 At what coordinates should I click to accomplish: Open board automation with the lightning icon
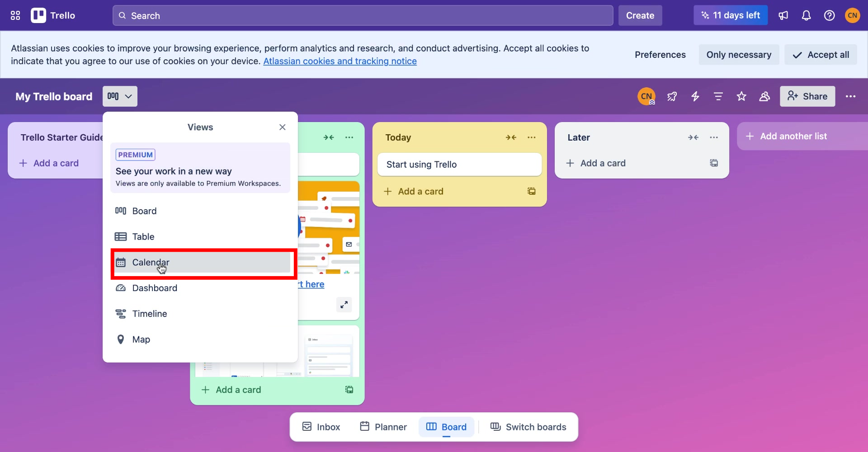point(695,96)
